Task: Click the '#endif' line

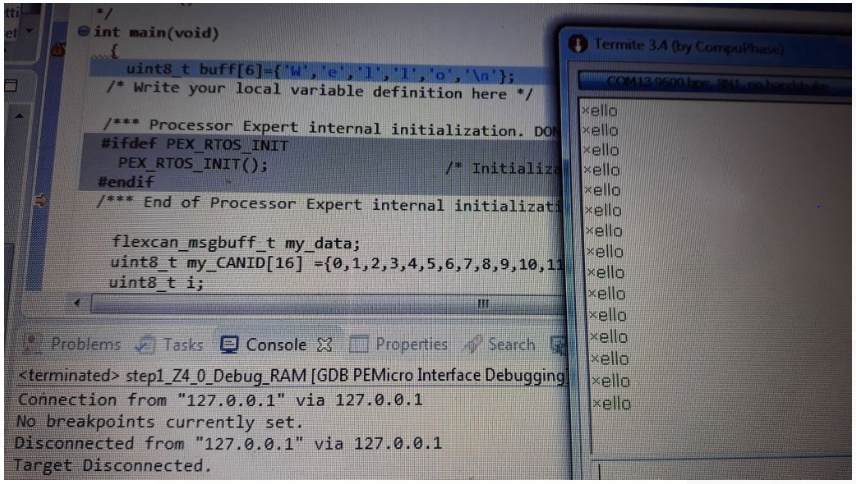Action: (126, 181)
